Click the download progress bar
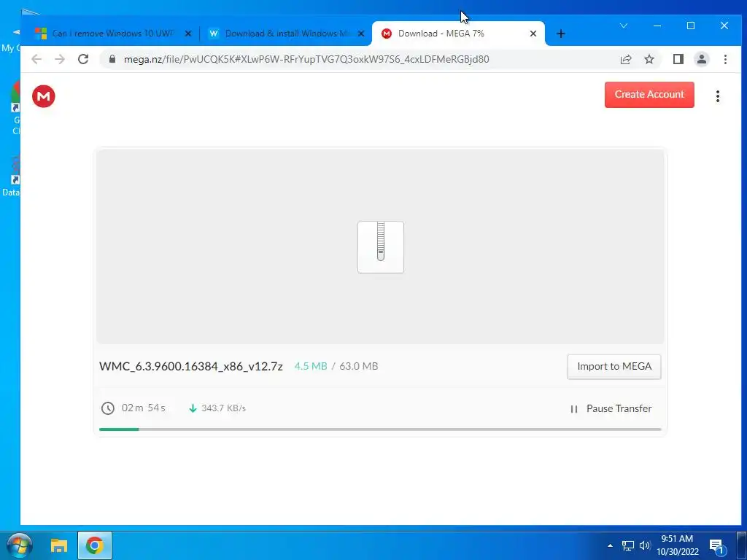Viewport: 747px width, 560px height. 380,429
